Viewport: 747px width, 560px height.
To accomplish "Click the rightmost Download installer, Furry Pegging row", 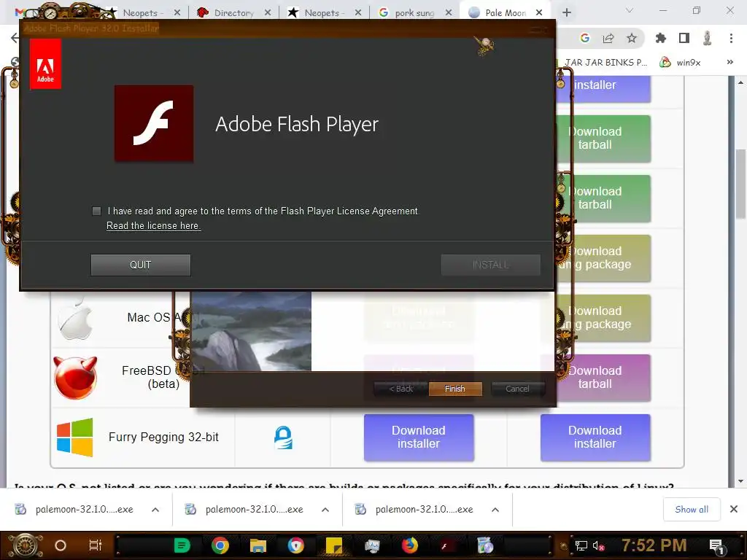I will pyautogui.click(x=595, y=437).
